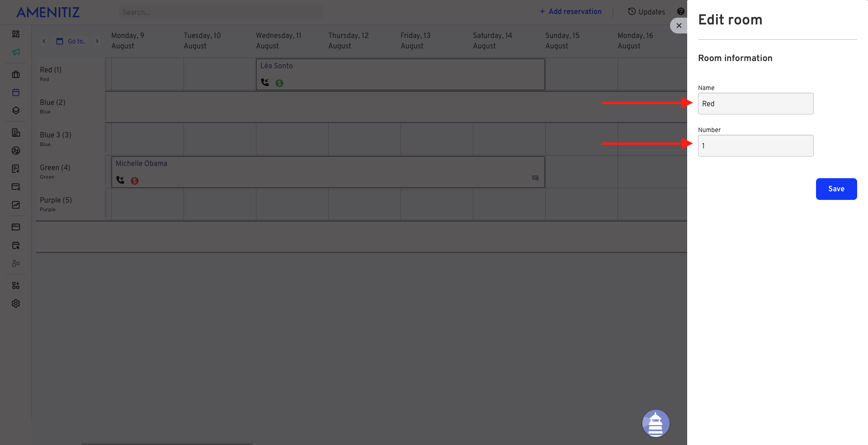Image resolution: width=868 pixels, height=445 pixels.
Task: Click the Saturday, 14 August column header
Action: pyautogui.click(x=492, y=41)
